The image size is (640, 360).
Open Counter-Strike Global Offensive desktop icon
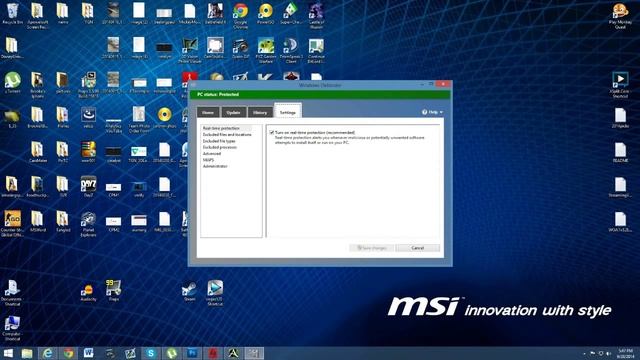[x=12, y=224]
